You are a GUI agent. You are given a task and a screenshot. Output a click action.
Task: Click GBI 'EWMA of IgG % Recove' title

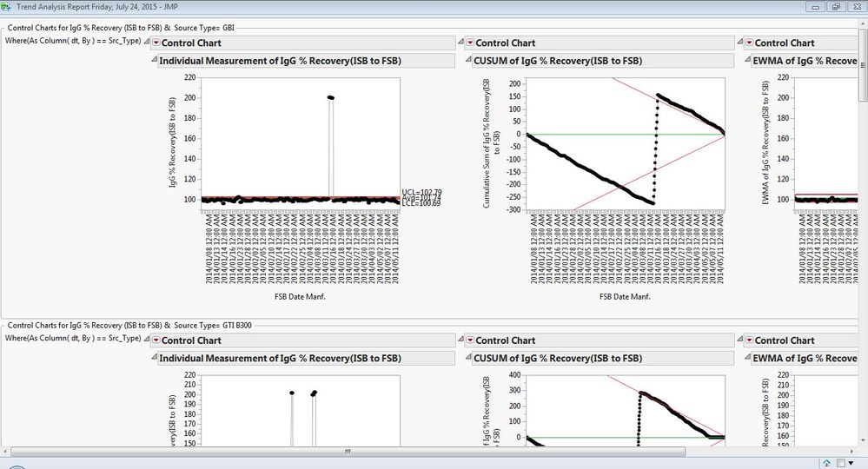[x=805, y=61]
